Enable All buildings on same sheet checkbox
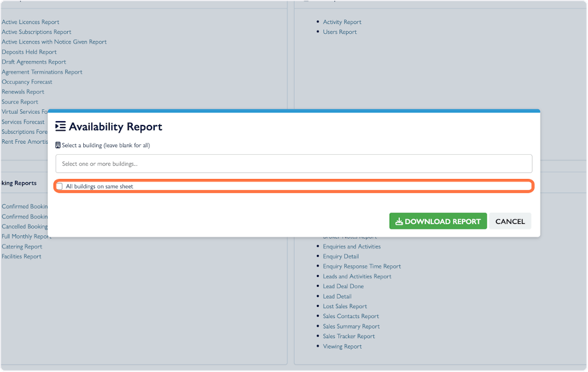The height and width of the screenshot is (372, 588). point(60,187)
